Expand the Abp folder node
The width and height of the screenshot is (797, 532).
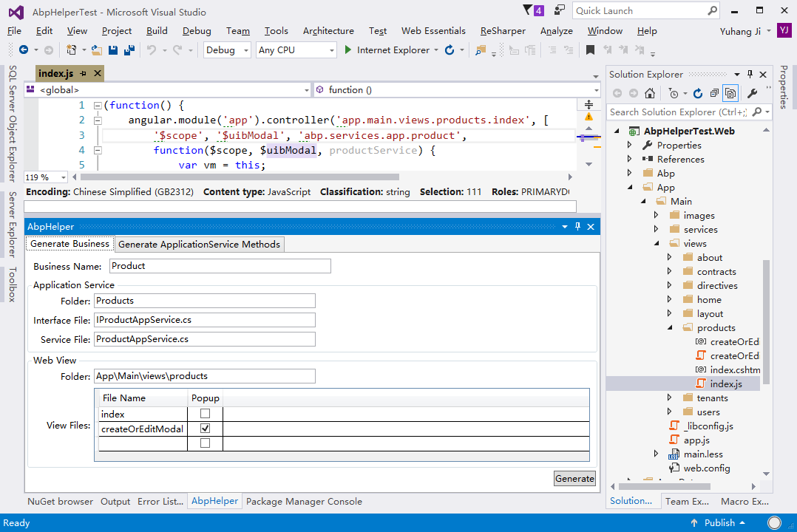(630, 173)
